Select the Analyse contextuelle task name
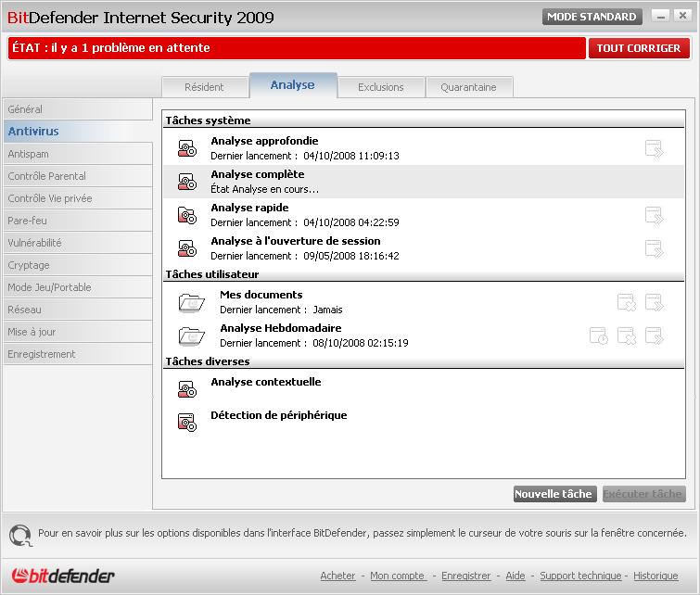Viewport: 700px width, 595px height. point(265,382)
